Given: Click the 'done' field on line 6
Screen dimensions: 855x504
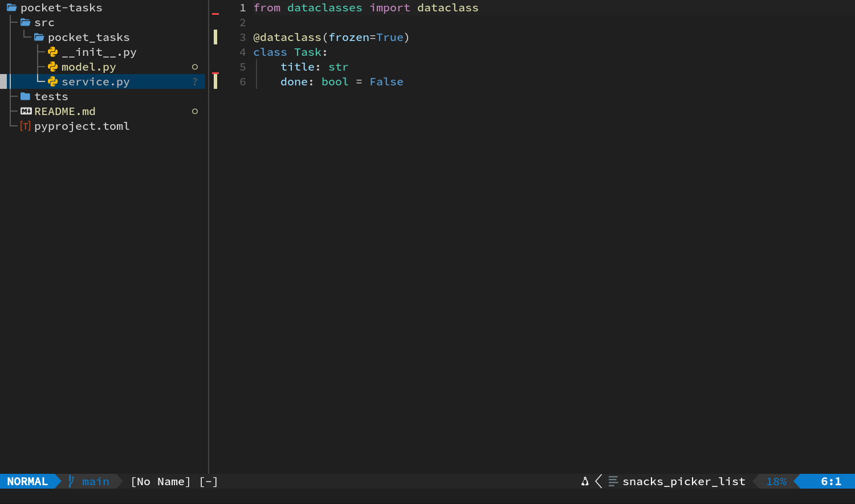Looking at the screenshot, I should point(294,82).
